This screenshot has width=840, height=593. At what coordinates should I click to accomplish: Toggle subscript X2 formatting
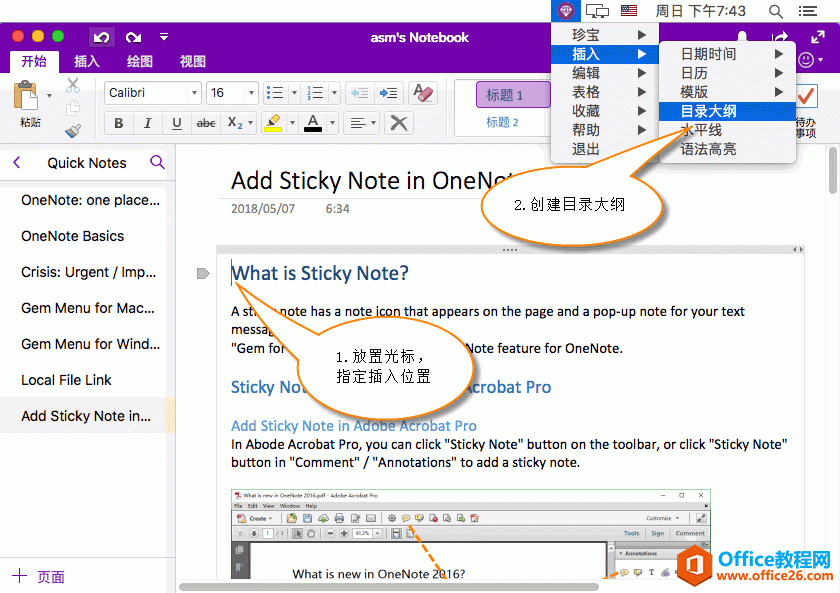tap(235, 123)
